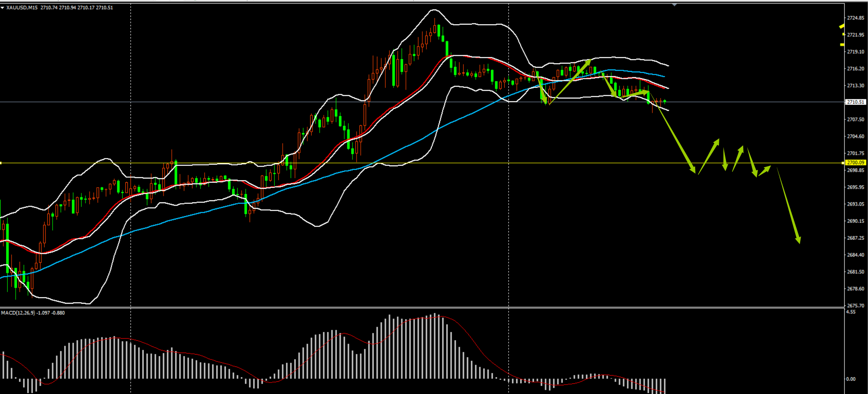
Task: Click the 2690.15 price scale label
Action: coord(856,221)
